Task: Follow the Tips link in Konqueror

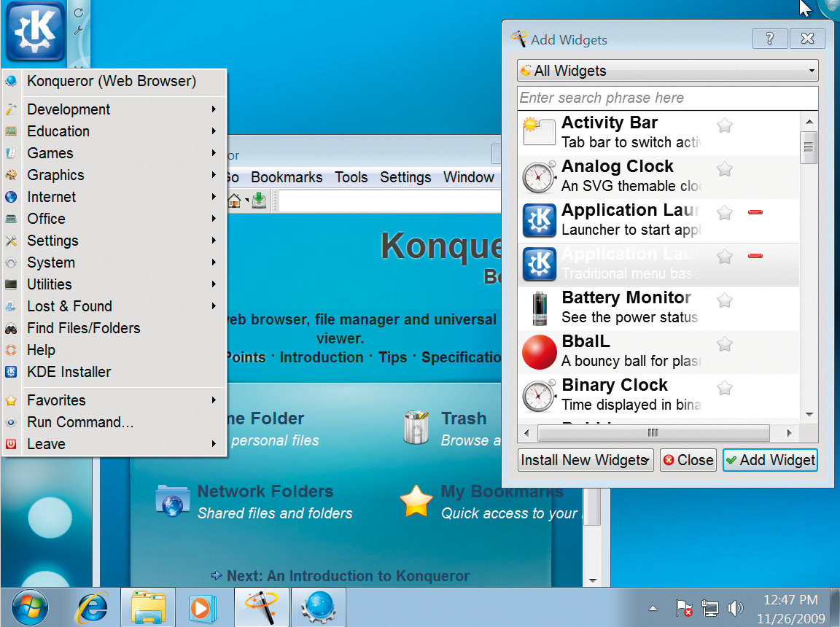Action: pos(393,357)
